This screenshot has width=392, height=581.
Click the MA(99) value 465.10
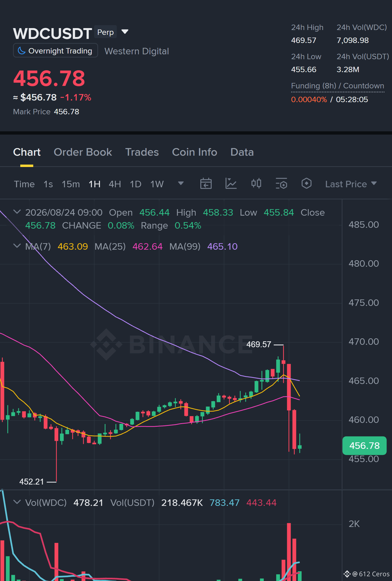pos(222,246)
